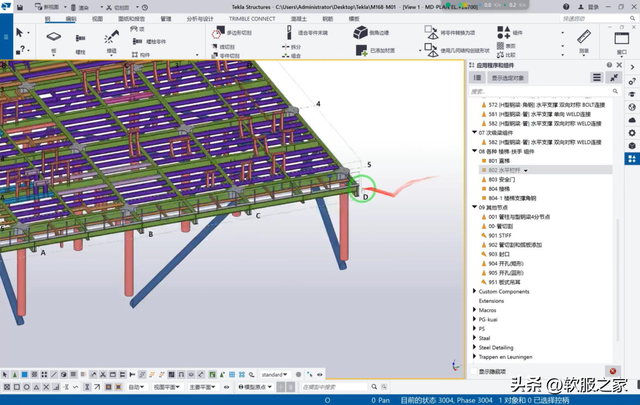This screenshot has width=640, height=405.
Task: Open the Drawings & reports ribbon tab
Action: (x=131, y=19)
